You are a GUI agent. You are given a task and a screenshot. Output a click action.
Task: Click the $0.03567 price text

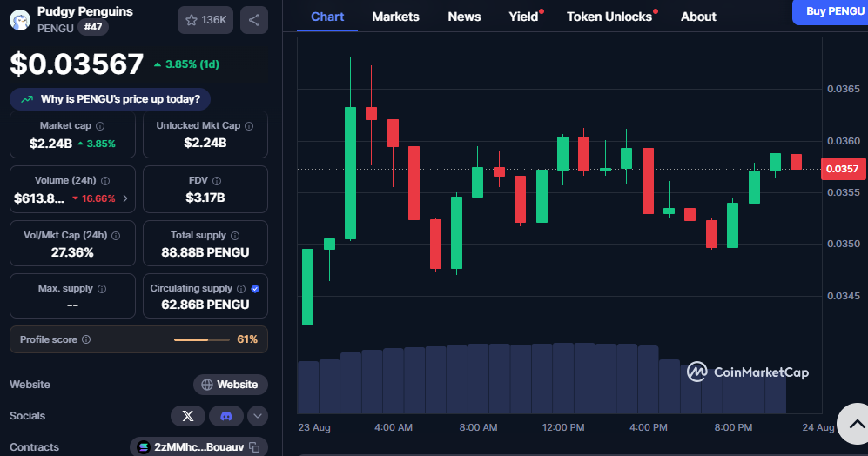[x=77, y=64]
